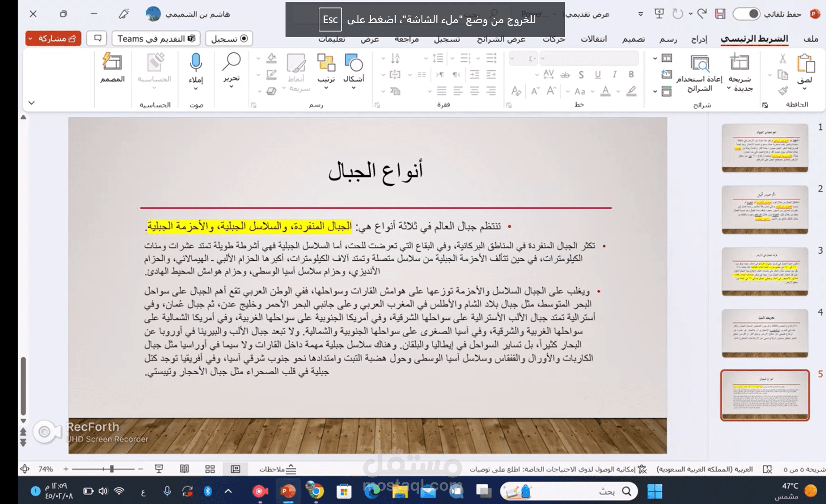
Task: Click the Record (تسجيل) button
Action: pyautogui.click(x=229, y=39)
